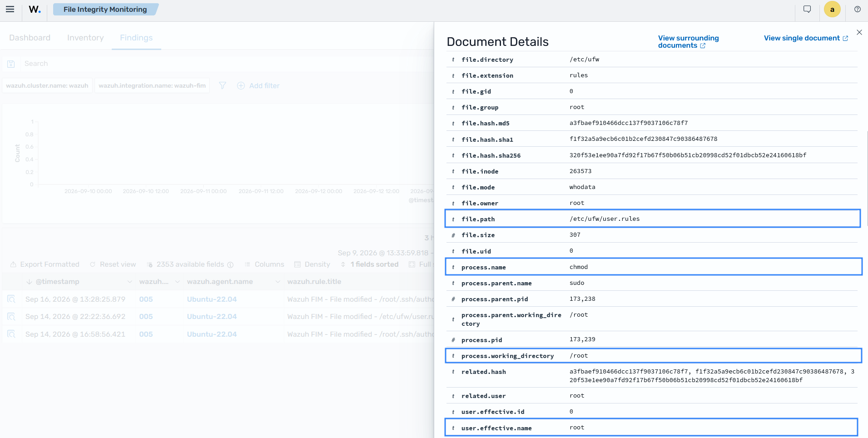
Task: Click the wazuh.cluster.name: wazuh filter pill
Action: 47,85
